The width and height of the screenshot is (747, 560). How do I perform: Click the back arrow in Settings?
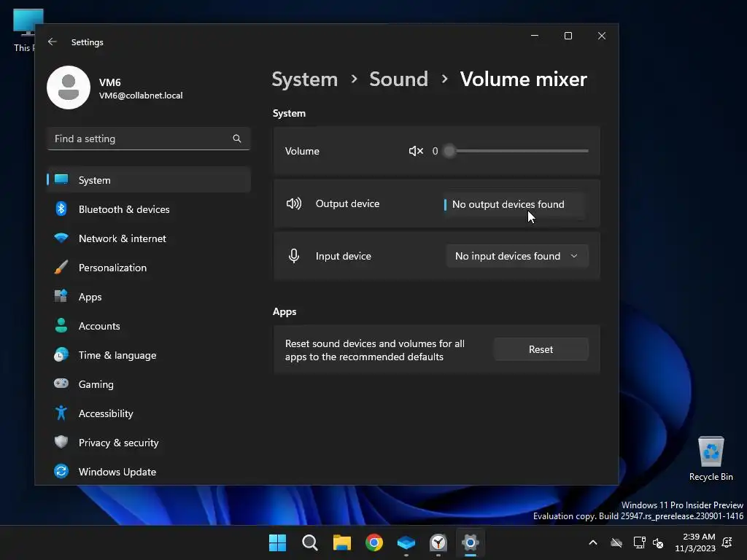(x=53, y=42)
